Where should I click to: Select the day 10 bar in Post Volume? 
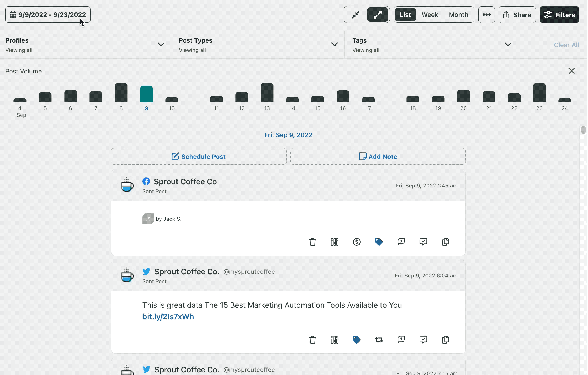tap(172, 100)
